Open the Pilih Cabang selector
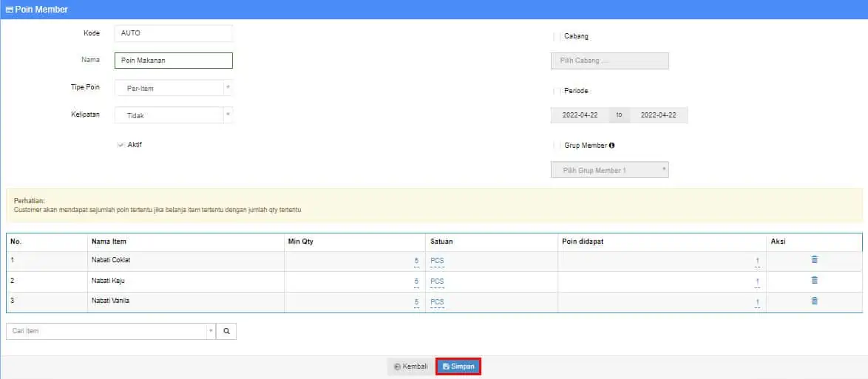 [x=609, y=61]
